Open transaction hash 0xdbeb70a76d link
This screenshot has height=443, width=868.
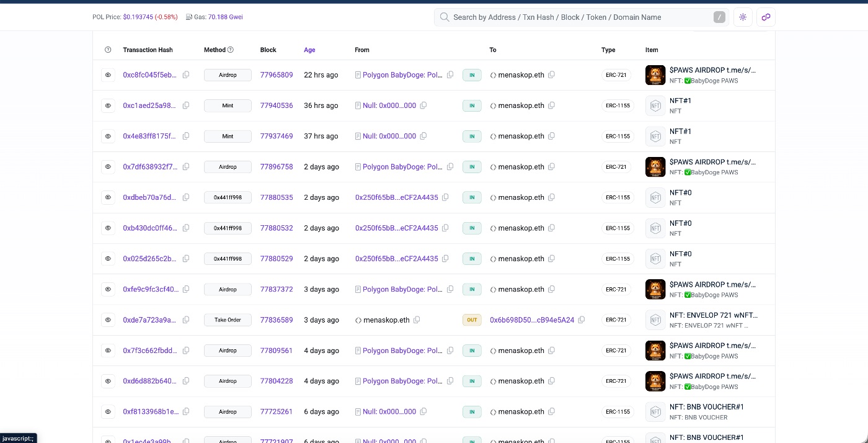(150, 197)
